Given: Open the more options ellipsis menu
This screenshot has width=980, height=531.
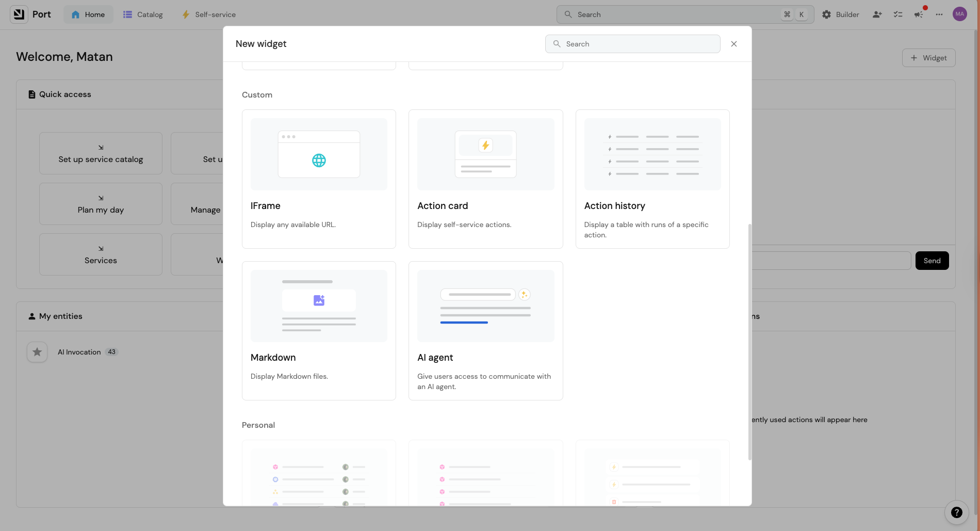Looking at the screenshot, I should pos(939,14).
